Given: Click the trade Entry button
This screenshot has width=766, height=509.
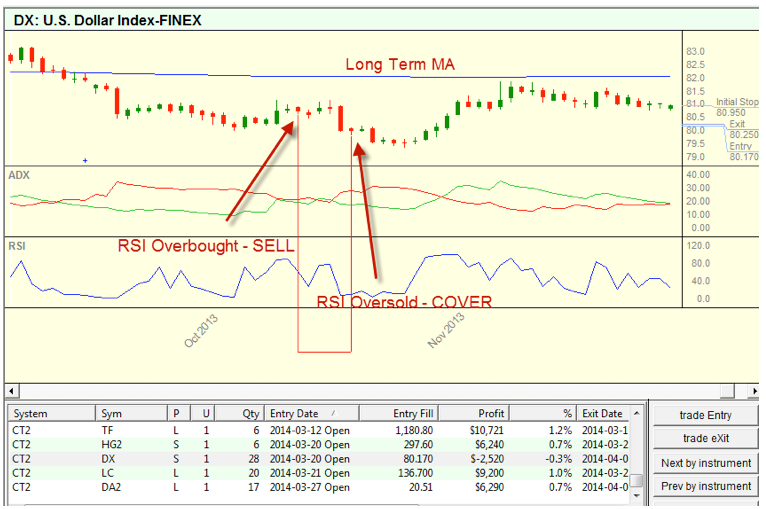Looking at the screenshot, I should point(705,415).
